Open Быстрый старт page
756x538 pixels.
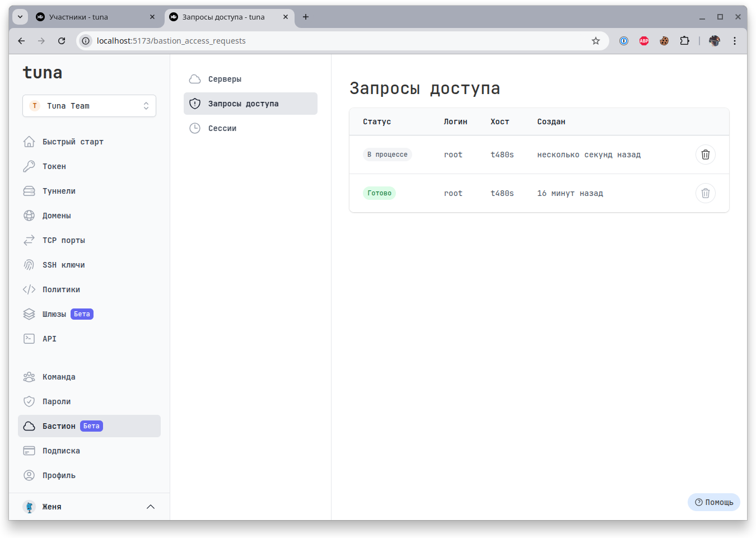click(x=73, y=142)
